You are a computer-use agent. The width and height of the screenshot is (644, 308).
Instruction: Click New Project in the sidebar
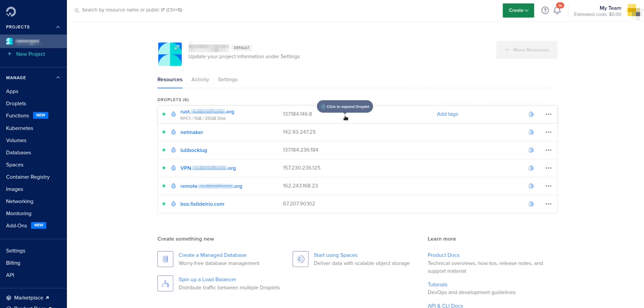click(x=31, y=54)
